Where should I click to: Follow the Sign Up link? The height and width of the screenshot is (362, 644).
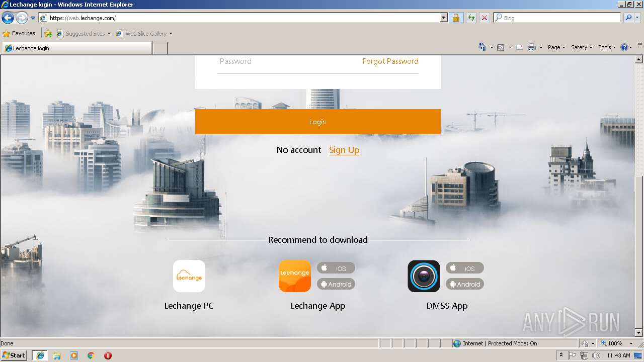click(x=344, y=150)
